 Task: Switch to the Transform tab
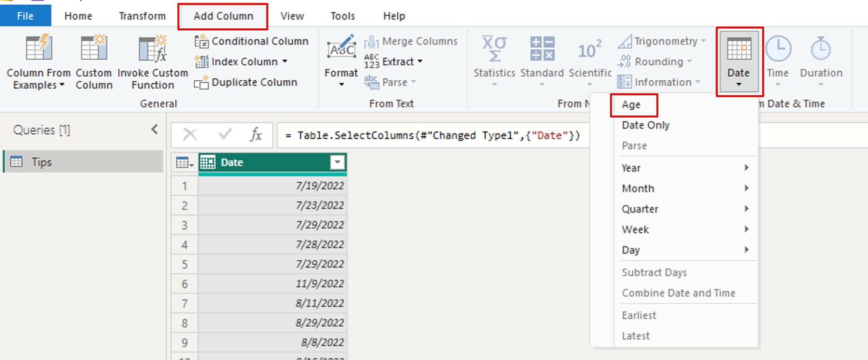[x=142, y=16]
